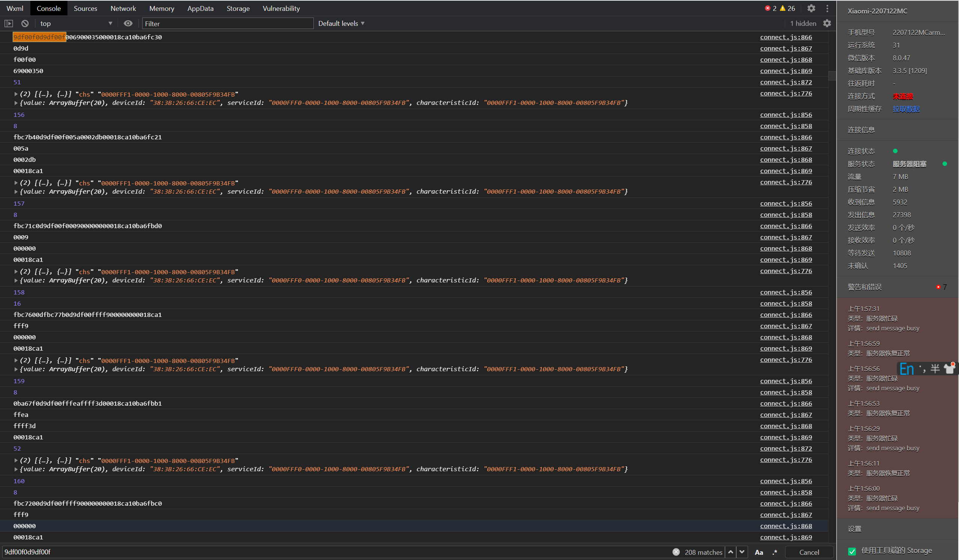
Task: Click the ffff3d log line
Action: click(x=24, y=426)
